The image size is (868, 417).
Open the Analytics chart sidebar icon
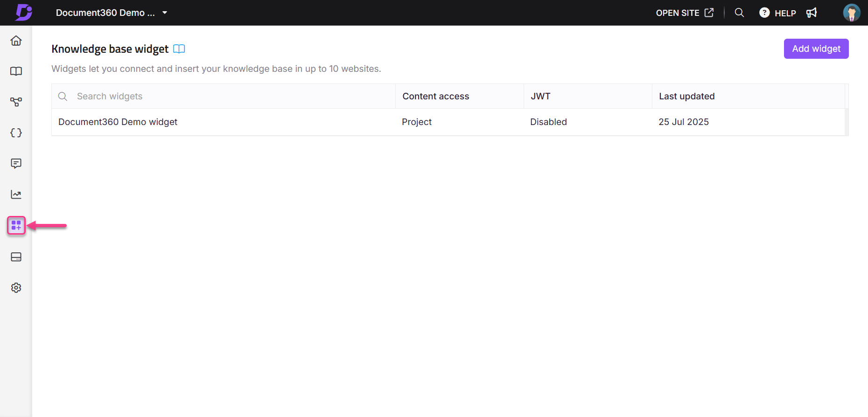point(16,195)
